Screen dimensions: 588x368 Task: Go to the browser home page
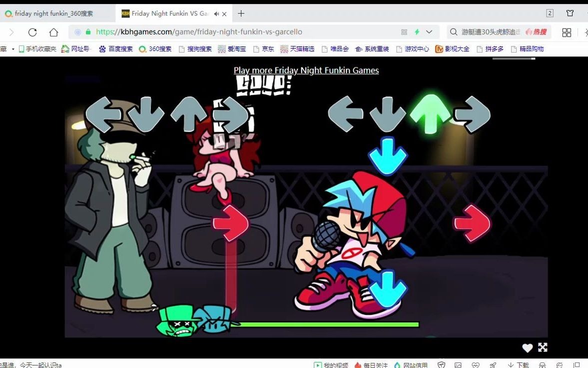(53, 32)
